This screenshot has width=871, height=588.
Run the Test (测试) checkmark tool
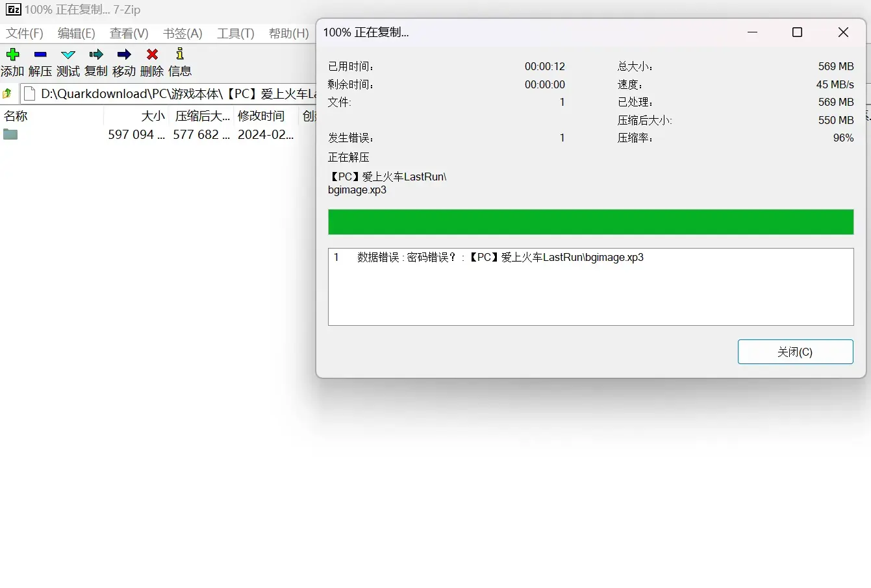click(x=68, y=55)
